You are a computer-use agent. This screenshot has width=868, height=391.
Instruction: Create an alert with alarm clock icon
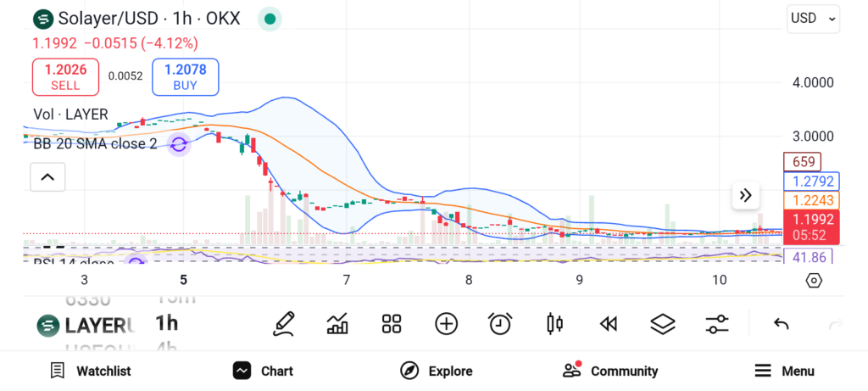500,323
